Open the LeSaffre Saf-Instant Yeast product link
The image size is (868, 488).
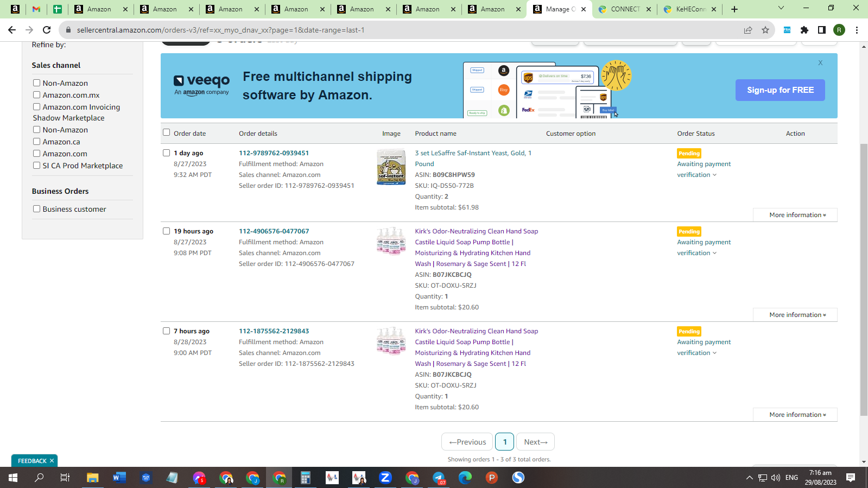[473, 159]
